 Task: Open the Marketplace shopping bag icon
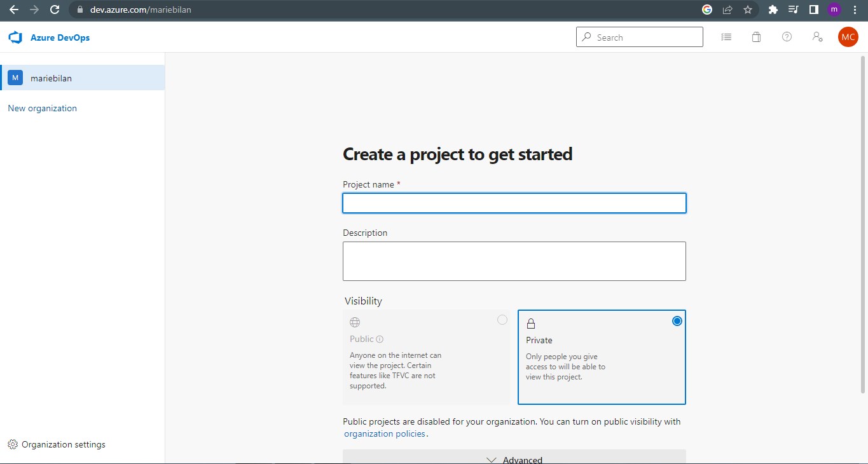[756, 37]
